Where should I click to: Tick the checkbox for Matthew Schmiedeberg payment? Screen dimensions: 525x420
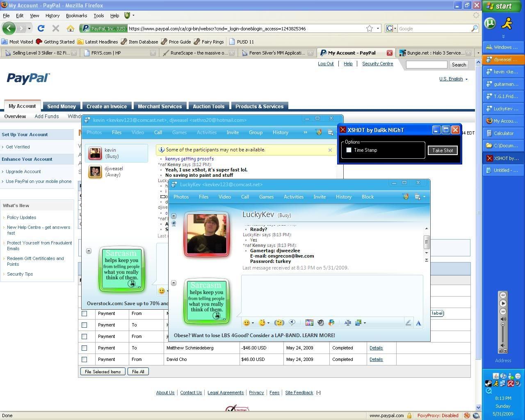tap(84, 348)
